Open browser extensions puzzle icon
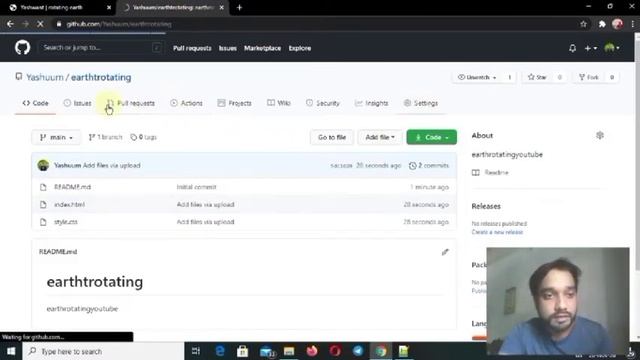The image size is (640, 360). 602,24
